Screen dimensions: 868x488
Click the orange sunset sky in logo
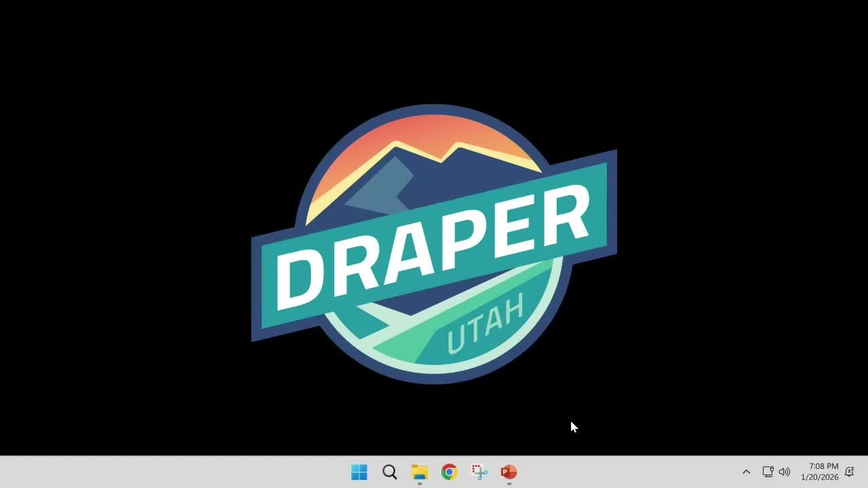[x=434, y=132]
